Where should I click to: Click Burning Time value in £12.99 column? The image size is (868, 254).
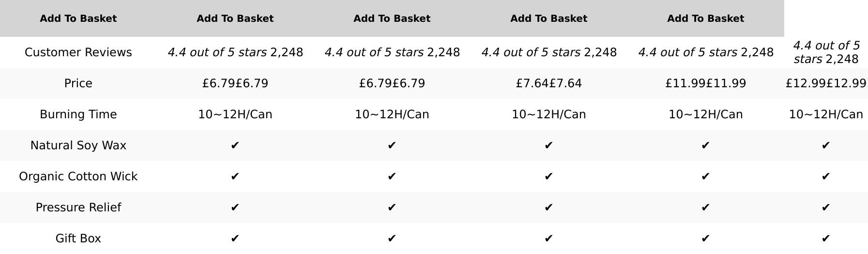coord(826,114)
